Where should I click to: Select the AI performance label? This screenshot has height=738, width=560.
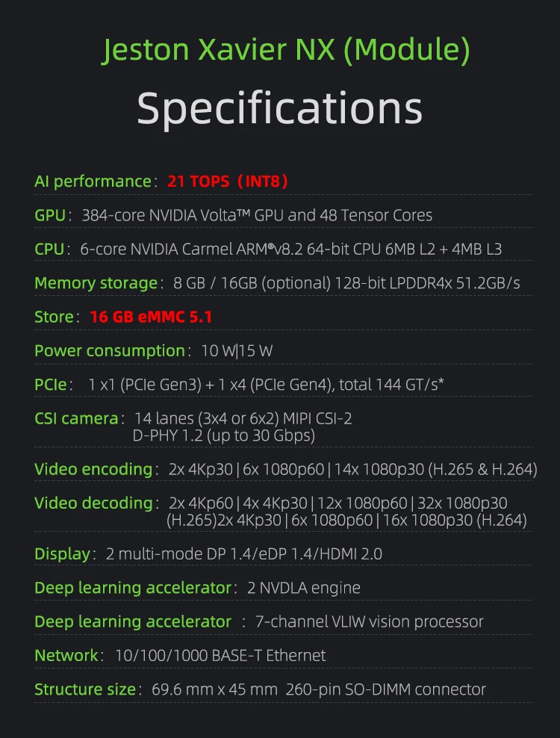point(93,182)
